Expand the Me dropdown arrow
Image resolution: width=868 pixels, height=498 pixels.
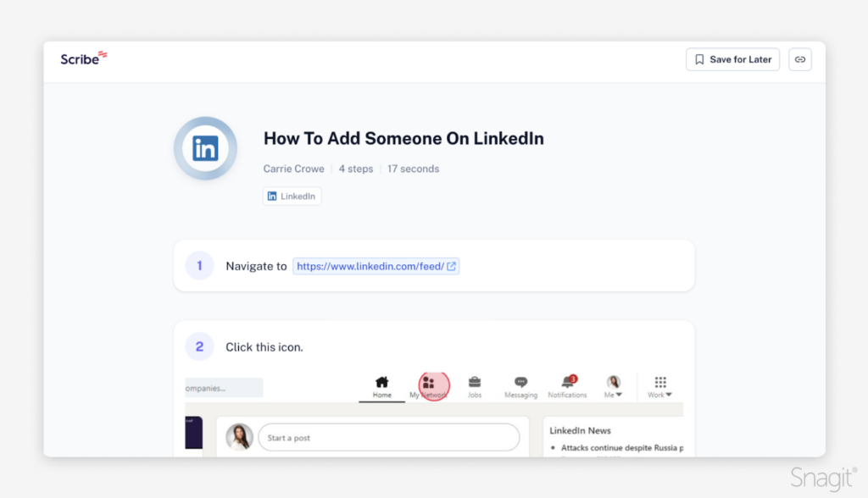pos(620,395)
